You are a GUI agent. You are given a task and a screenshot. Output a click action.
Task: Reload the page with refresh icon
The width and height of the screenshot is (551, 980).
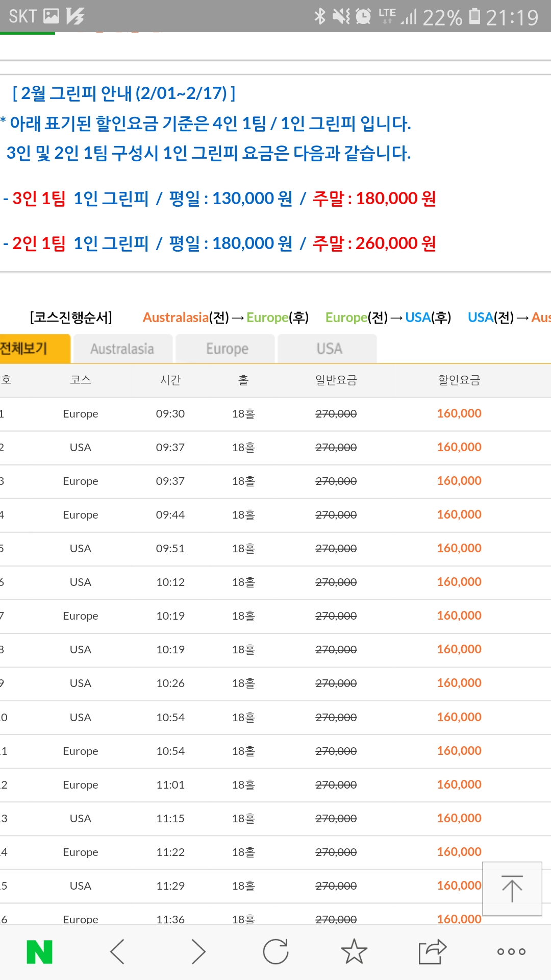[x=275, y=952]
